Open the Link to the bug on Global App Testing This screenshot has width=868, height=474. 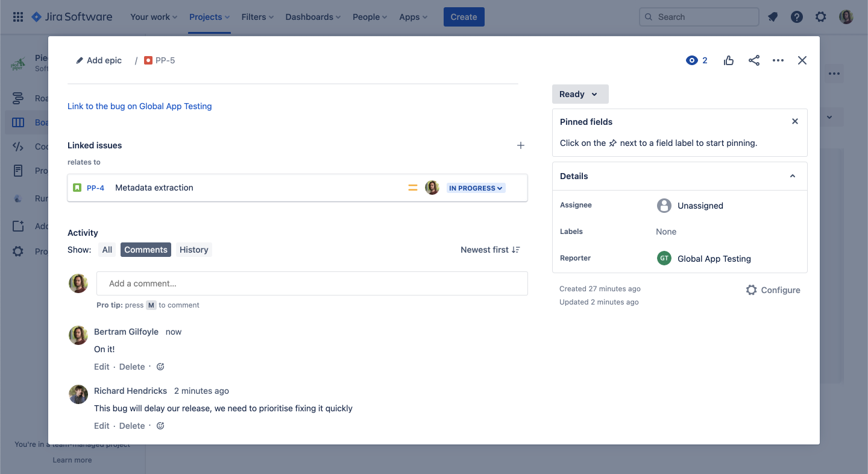140,106
